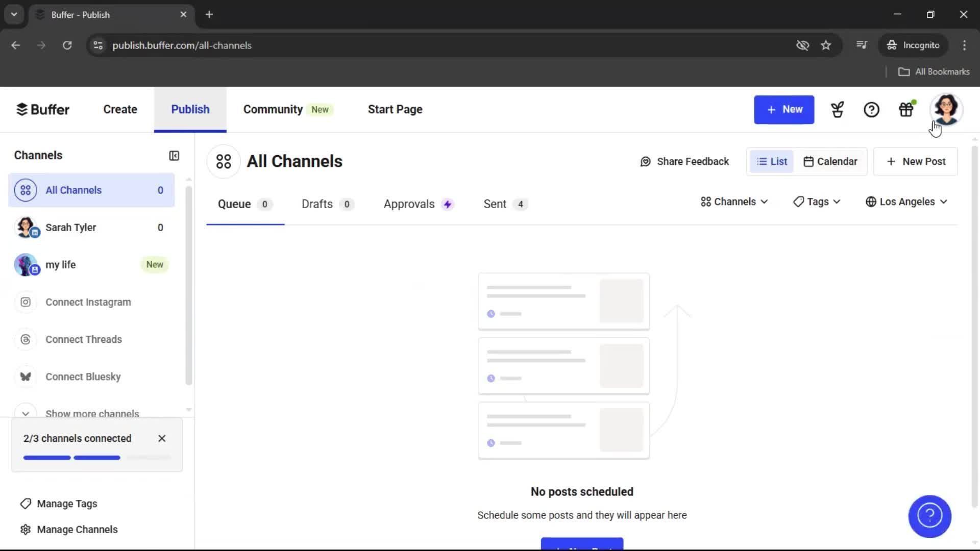Open the Tags filter dropdown

click(817, 202)
